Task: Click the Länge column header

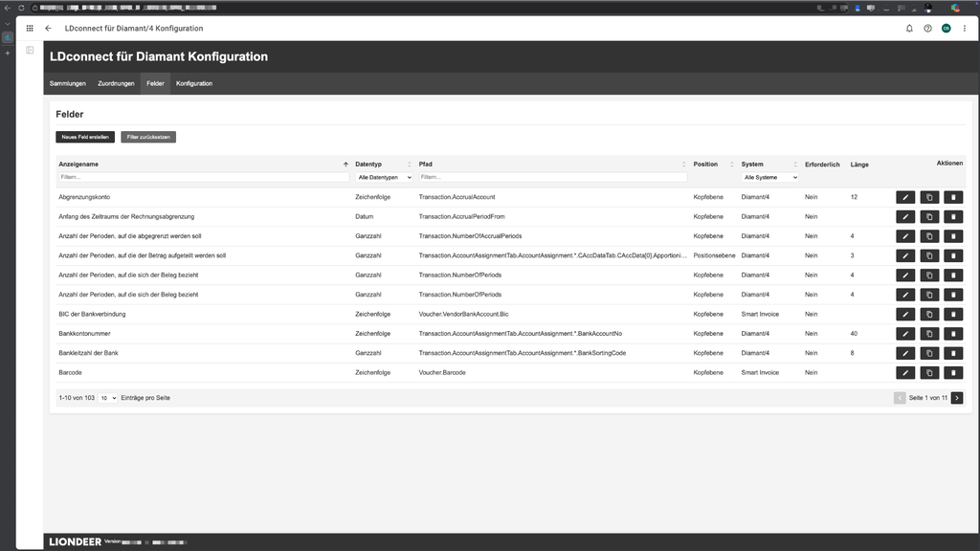Action: tap(859, 165)
